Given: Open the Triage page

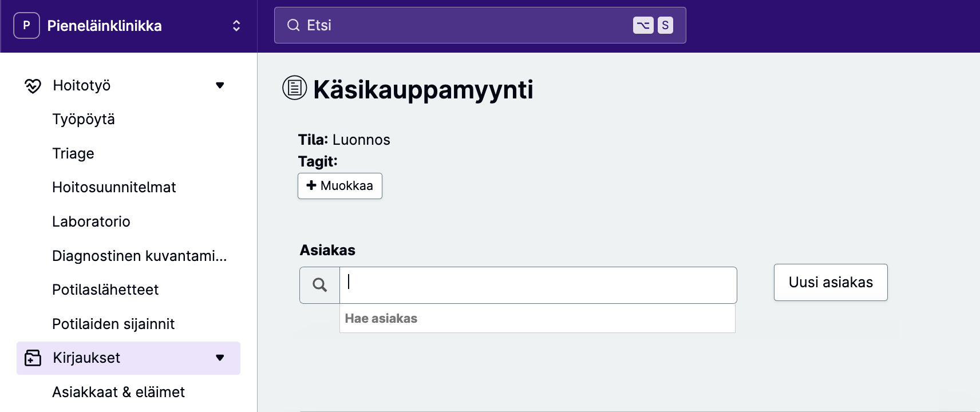Looking at the screenshot, I should pos(73,153).
